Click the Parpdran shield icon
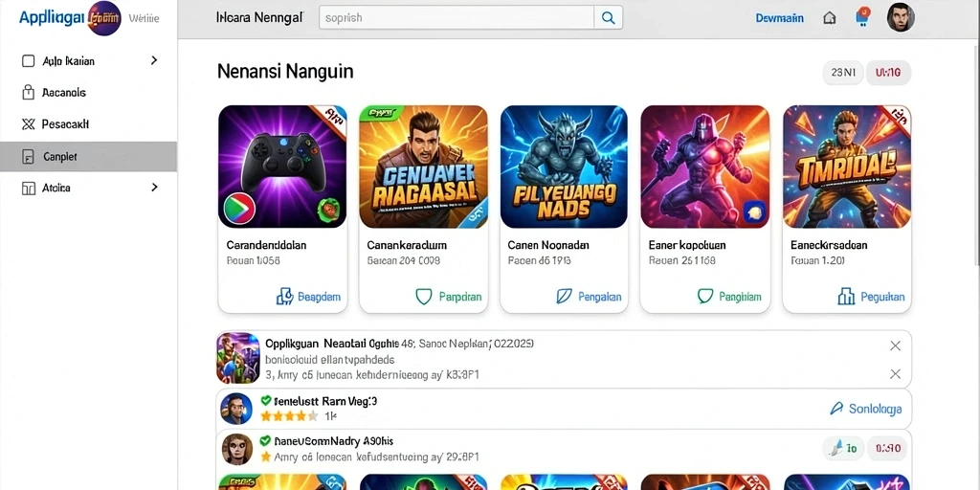 point(424,297)
